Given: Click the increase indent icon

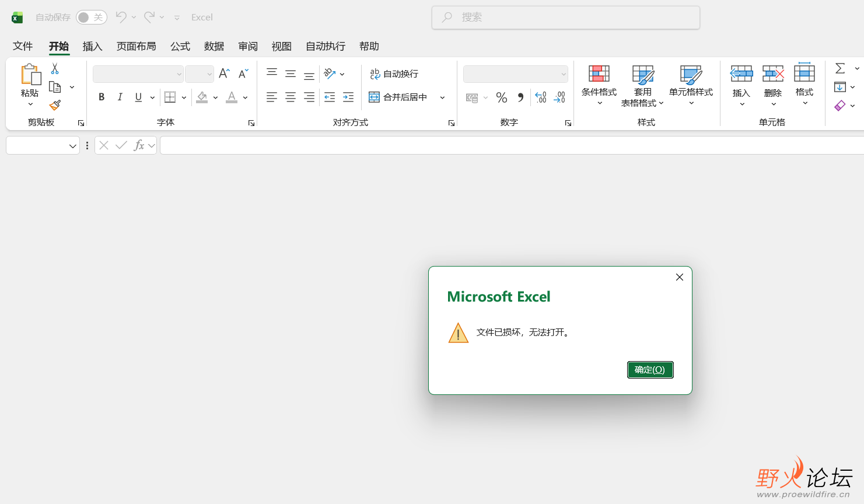Looking at the screenshot, I should click(x=348, y=97).
